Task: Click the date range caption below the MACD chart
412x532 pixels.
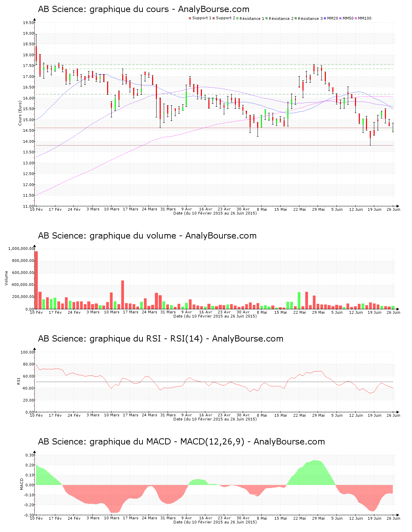Action: (215, 522)
